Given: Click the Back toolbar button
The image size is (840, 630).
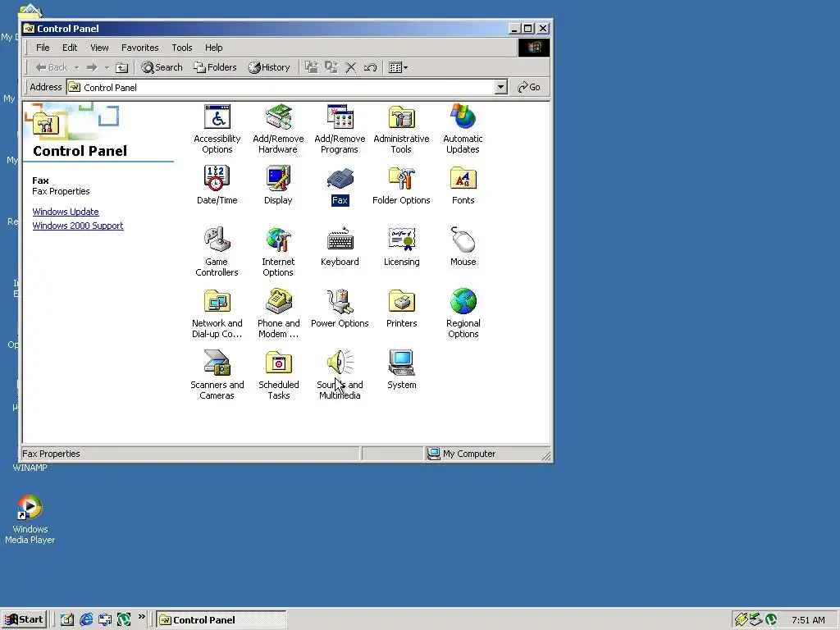Looking at the screenshot, I should click(x=52, y=67).
